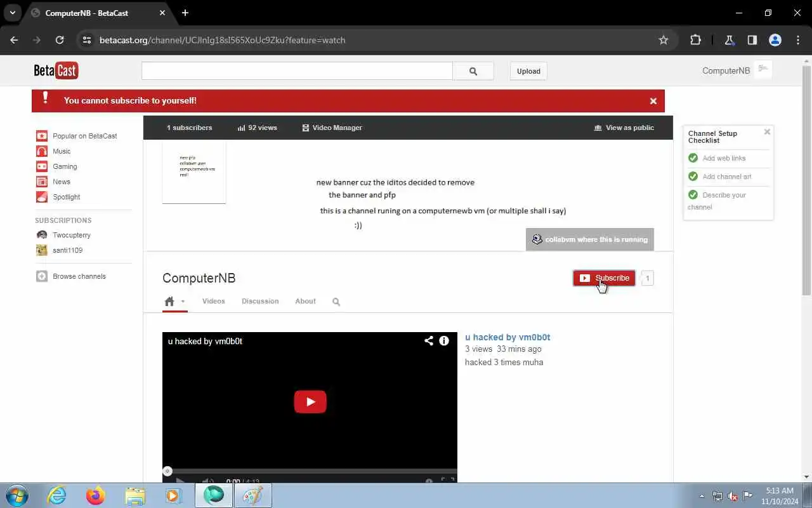Click the ComputerNB profile picture
Viewport: 812px width, 508px height.
(x=194, y=172)
